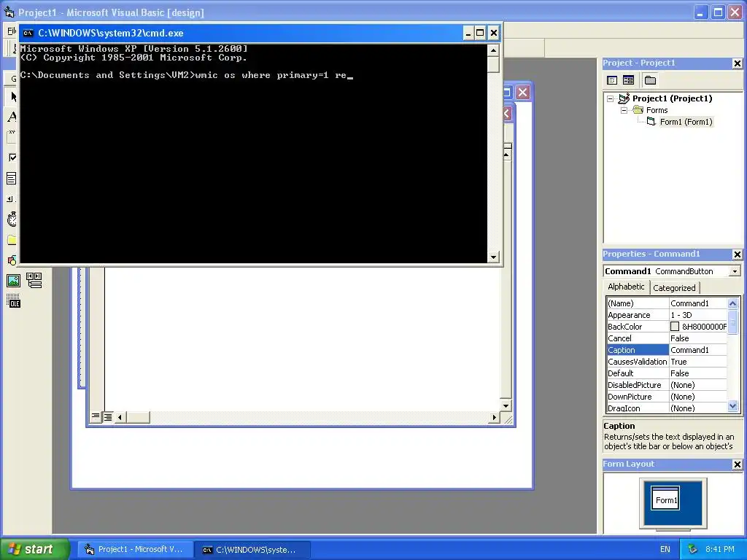This screenshot has height=560, width=747.
Task: Click the BackColor color swatch
Action: (675, 327)
